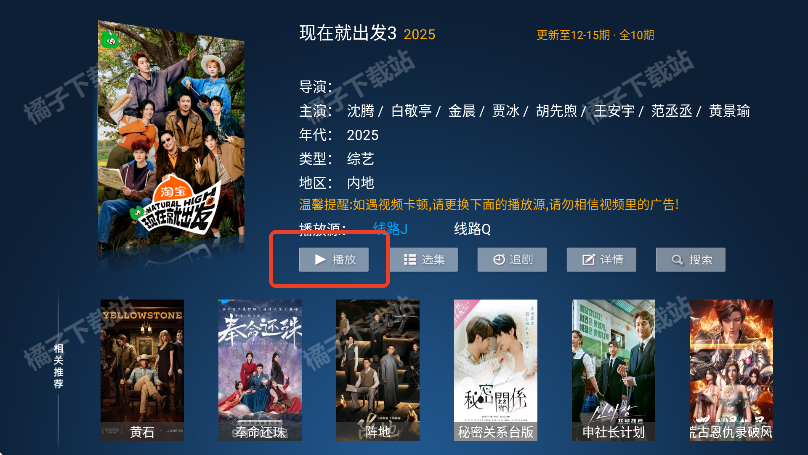Image resolution: width=808 pixels, height=455 pixels.
Task: Open the 奉命还珠 recommended poster
Action: [260, 370]
